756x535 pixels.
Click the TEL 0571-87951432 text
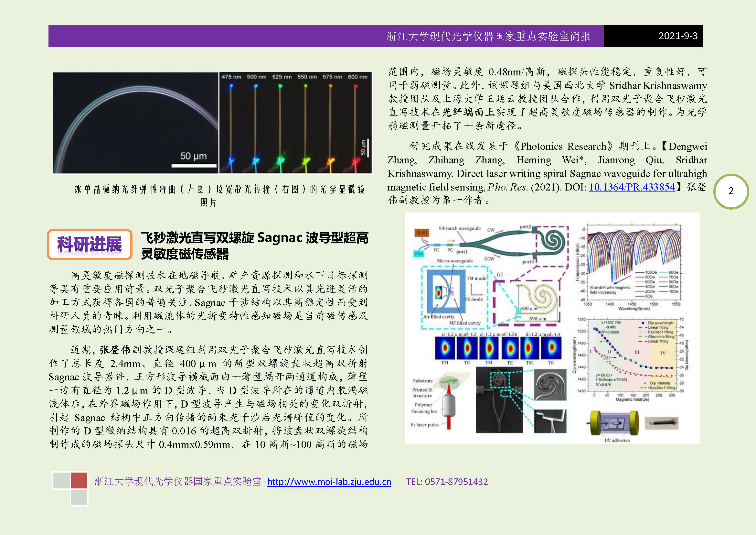point(446,482)
